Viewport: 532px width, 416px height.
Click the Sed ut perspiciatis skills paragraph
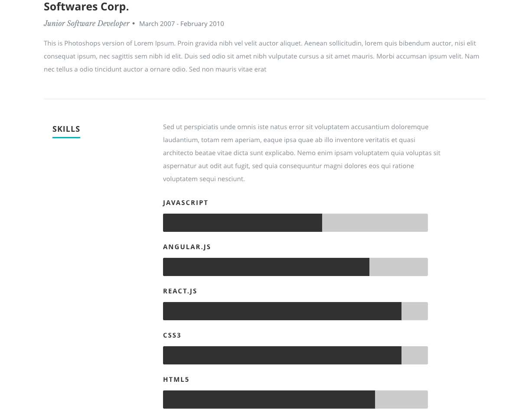pyautogui.click(x=301, y=153)
